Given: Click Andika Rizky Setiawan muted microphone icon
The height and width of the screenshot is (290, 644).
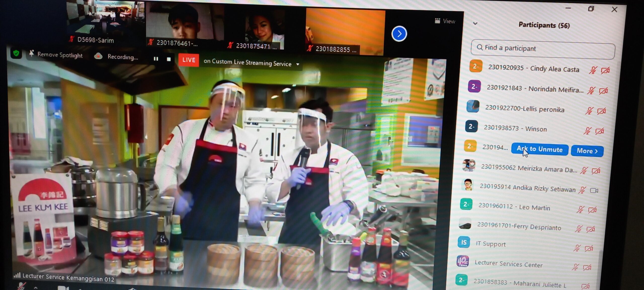Looking at the screenshot, I should [x=582, y=190].
